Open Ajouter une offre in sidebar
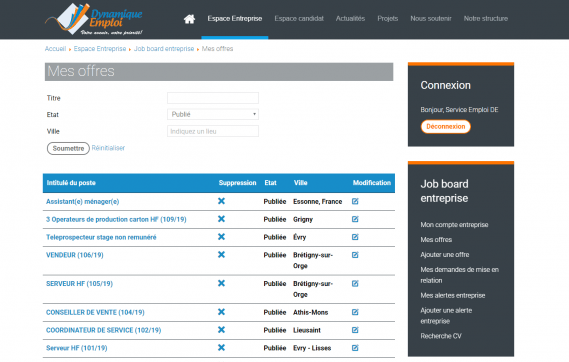The height and width of the screenshot is (362, 569). (445, 254)
